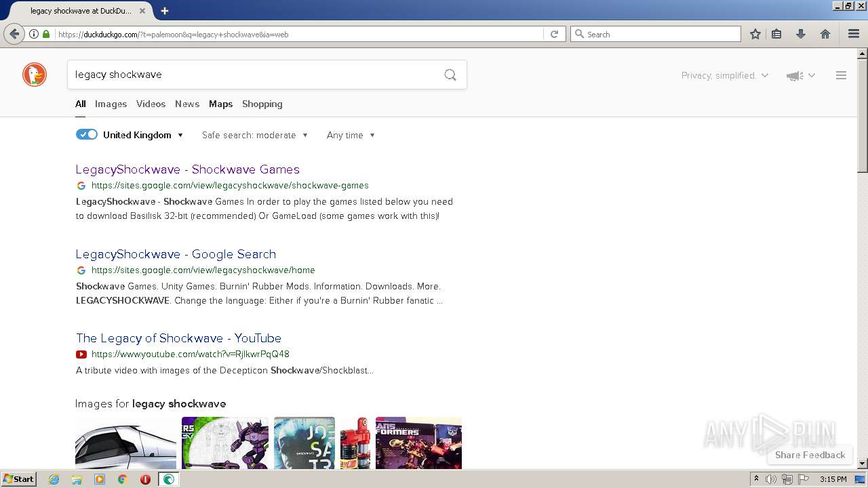Viewport: 868px width, 488px height.
Task: Show hidden tray icons arrow
Action: click(x=756, y=479)
